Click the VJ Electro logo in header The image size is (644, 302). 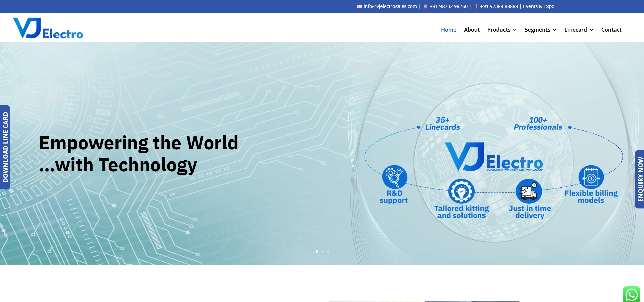pos(48,28)
